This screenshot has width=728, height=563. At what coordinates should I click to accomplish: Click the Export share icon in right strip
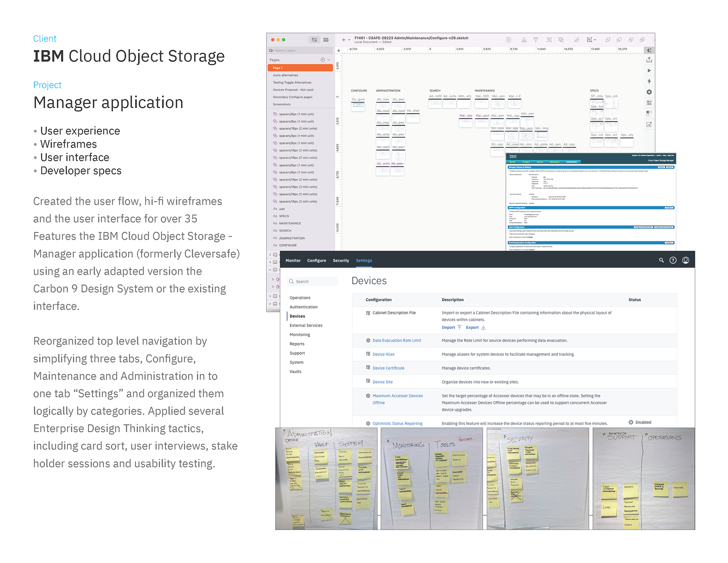tap(649, 60)
